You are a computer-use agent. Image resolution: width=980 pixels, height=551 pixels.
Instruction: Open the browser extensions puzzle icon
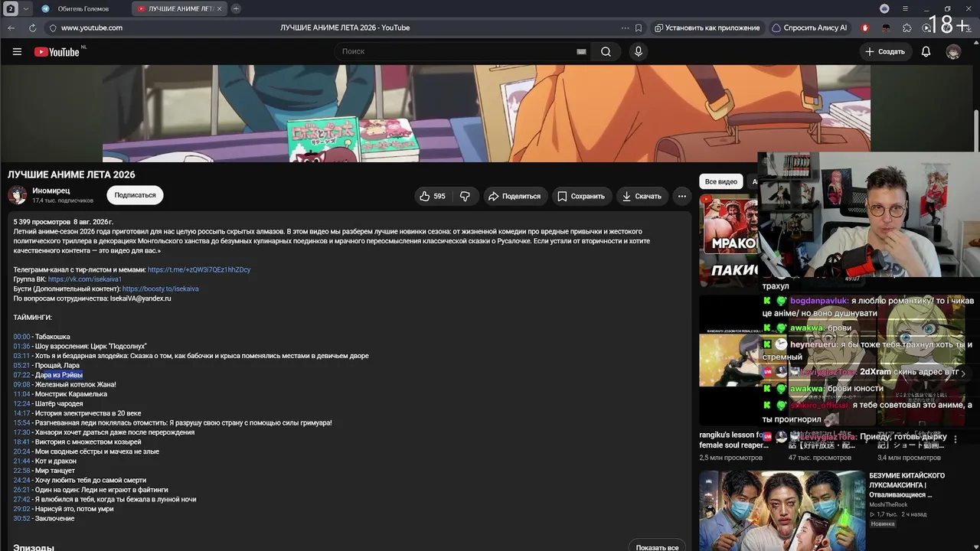coord(907,28)
